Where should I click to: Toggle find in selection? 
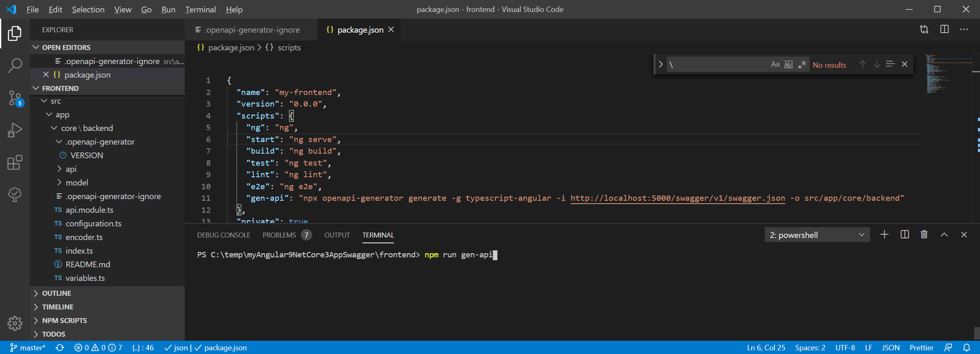890,64
